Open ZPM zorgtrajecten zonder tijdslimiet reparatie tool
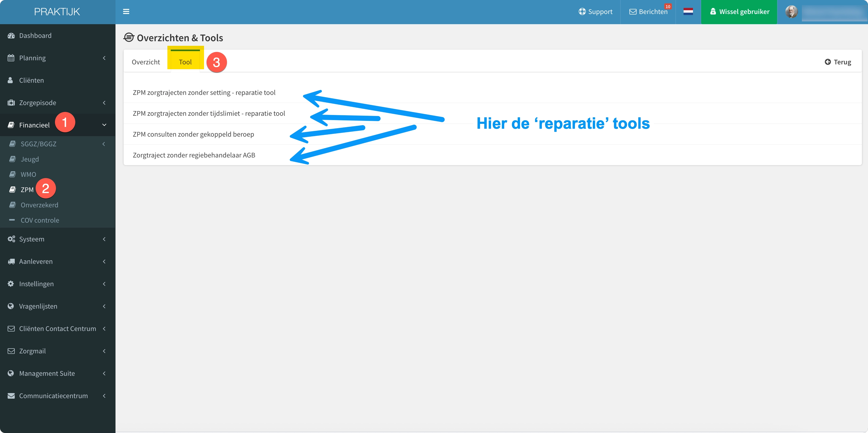Viewport: 868px width, 433px height. (209, 113)
